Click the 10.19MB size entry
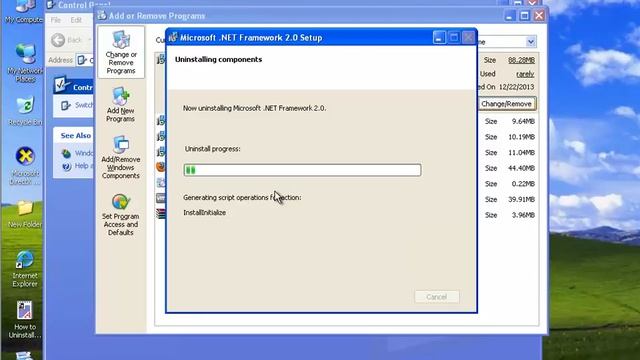Viewport: 640px width, 360px height. click(x=521, y=137)
